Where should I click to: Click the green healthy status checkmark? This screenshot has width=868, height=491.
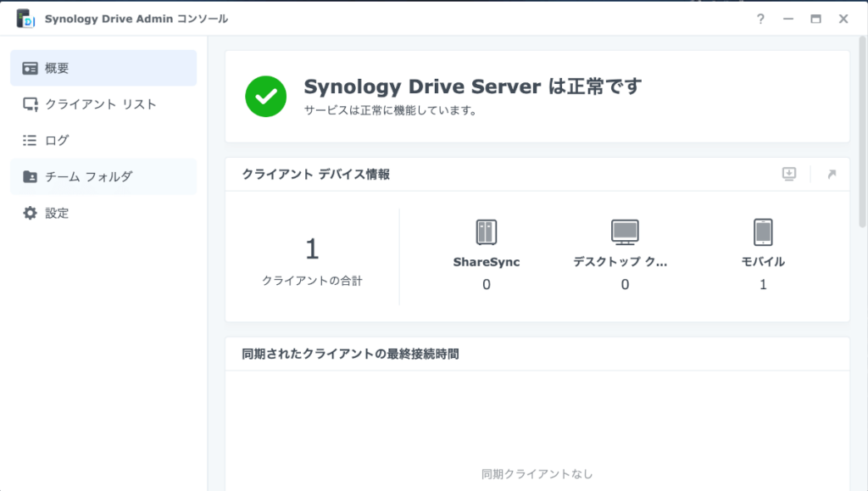265,97
